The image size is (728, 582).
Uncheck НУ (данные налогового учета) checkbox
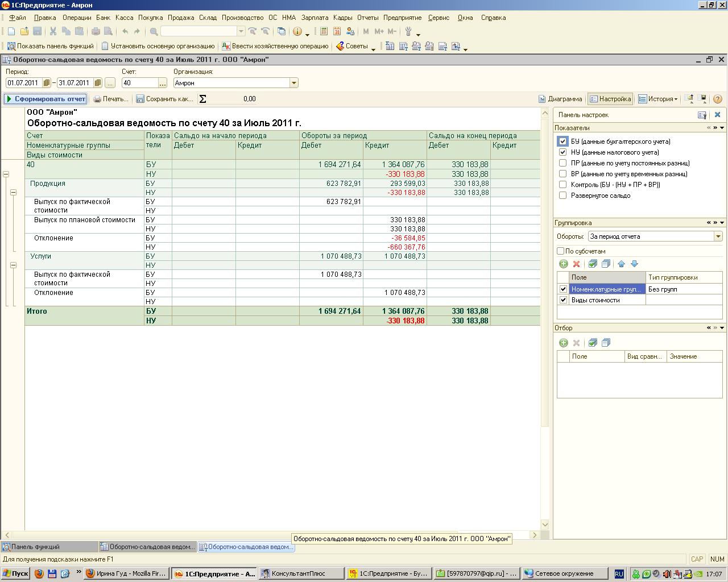(x=562, y=152)
